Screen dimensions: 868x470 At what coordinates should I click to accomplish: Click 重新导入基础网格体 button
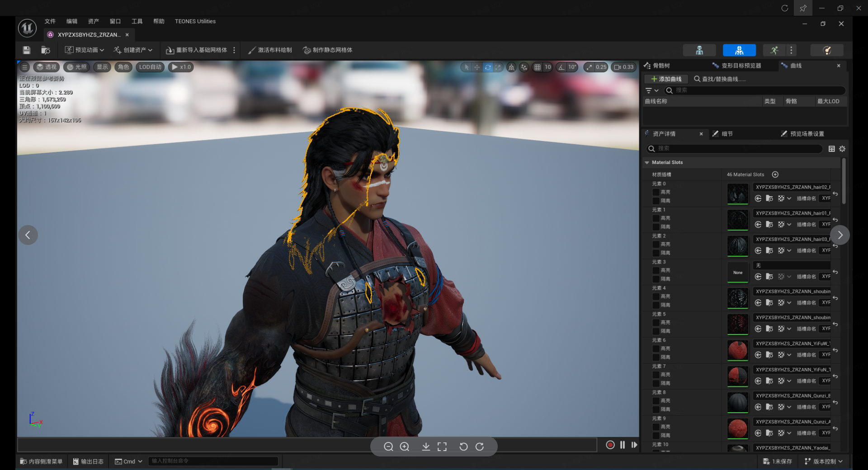pyautogui.click(x=197, y=50)
